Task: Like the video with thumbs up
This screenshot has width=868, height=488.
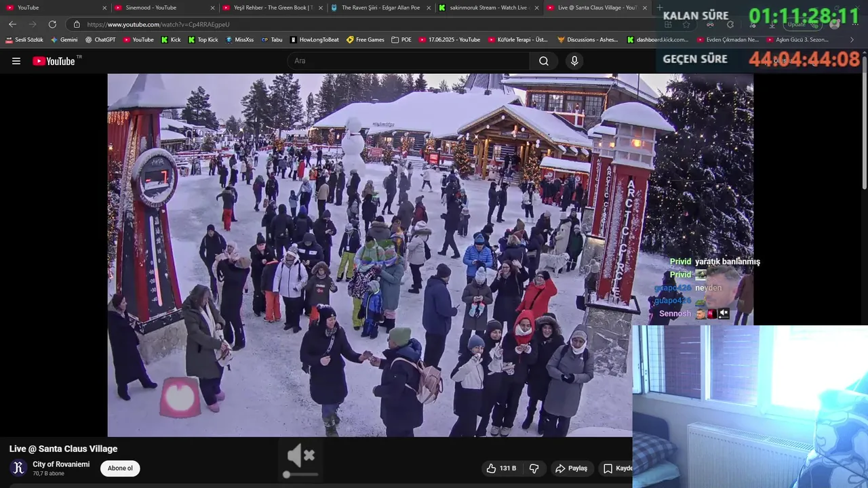Action: click(502, 468)
